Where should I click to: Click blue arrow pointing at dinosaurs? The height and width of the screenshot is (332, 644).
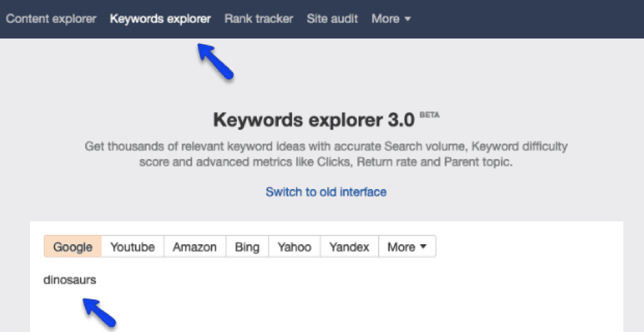click(100, 311)
